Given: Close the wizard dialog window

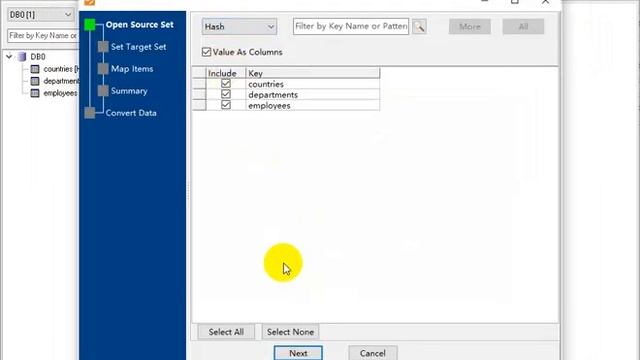Looking at the screenshot, I should click(x=545, y=2).
